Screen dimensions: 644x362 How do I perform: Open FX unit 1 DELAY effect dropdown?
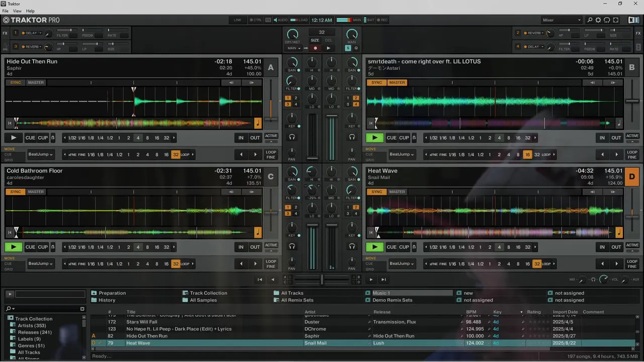33,33
